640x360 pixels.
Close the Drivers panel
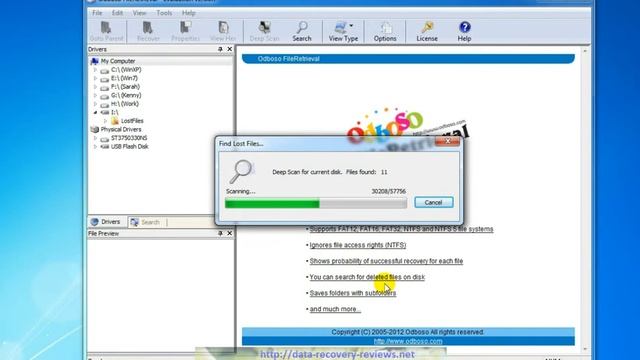(x=230, y=49)
